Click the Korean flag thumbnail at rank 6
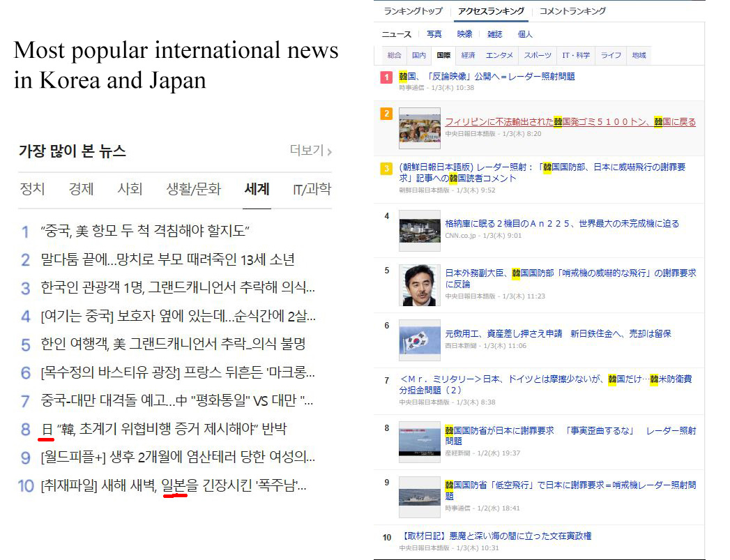This screenshot has height=560, width=730. (x=420, y=340)
